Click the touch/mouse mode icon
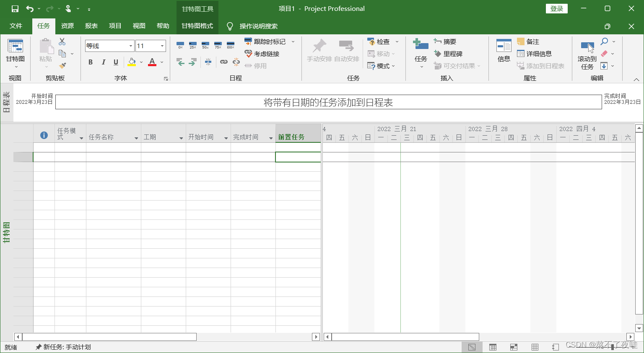Image resolution: width=644 pixels, height=353 pixels. click(68, 9)
